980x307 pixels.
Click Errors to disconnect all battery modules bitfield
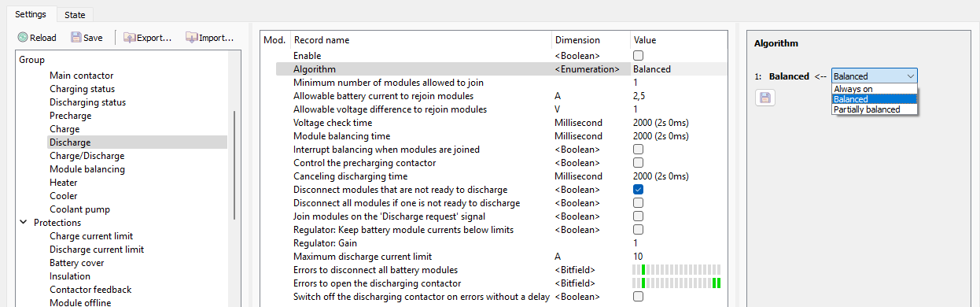(x=676, y=270)
